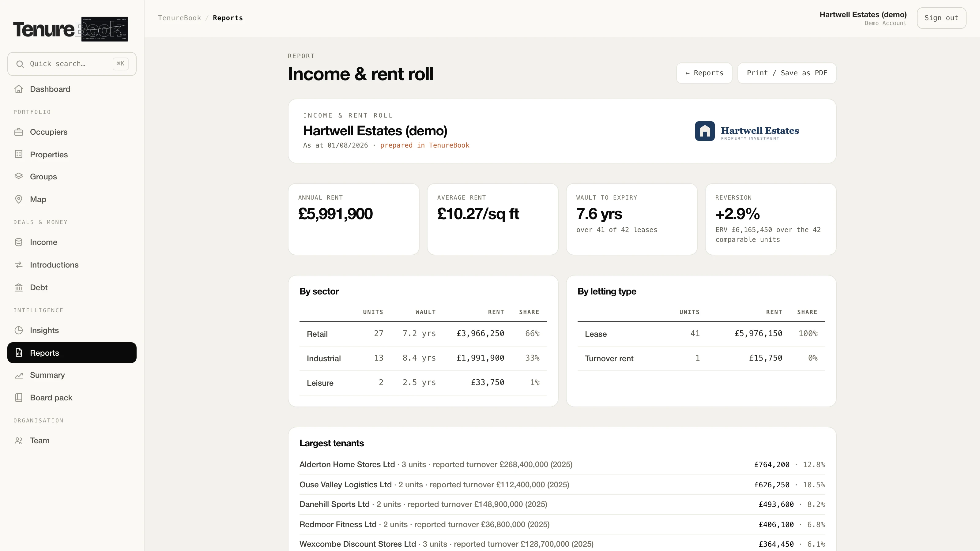Click the Insights pie chart icon
The width and height of the screenshot is (980, 551).
tap(19, 331)
